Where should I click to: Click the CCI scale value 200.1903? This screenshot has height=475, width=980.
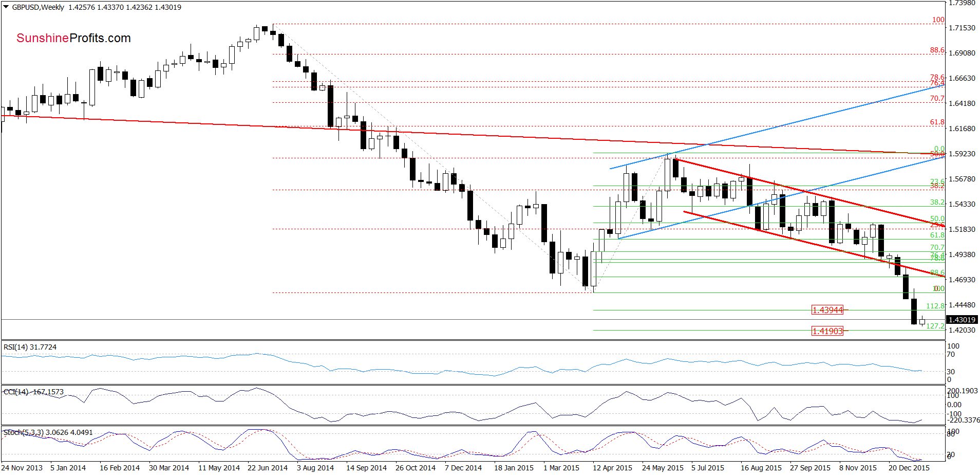coord(962,391)
